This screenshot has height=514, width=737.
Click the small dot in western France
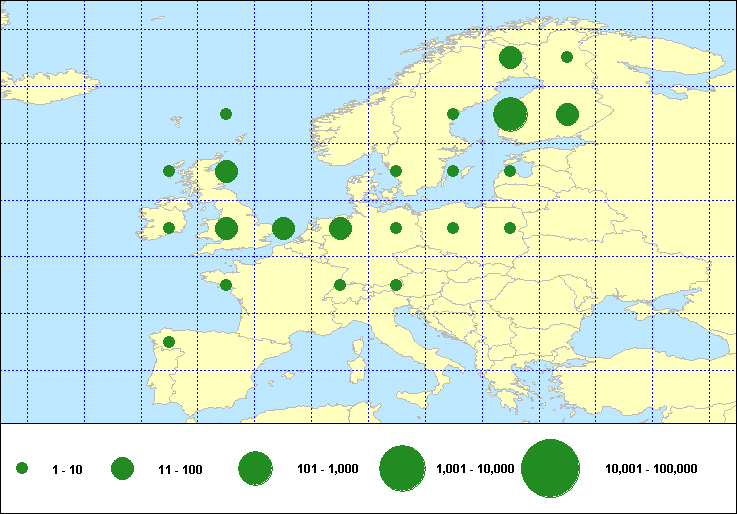(x=226, y=285)
